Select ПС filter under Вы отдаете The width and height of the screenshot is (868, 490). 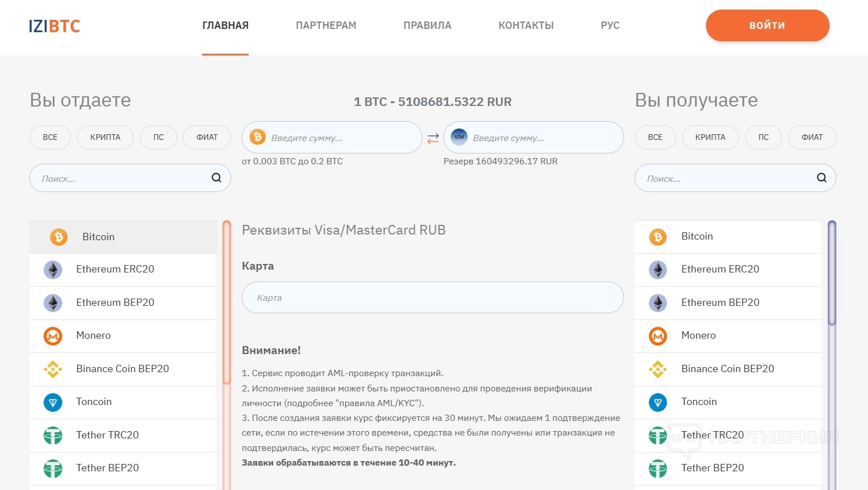coord(159,137)
